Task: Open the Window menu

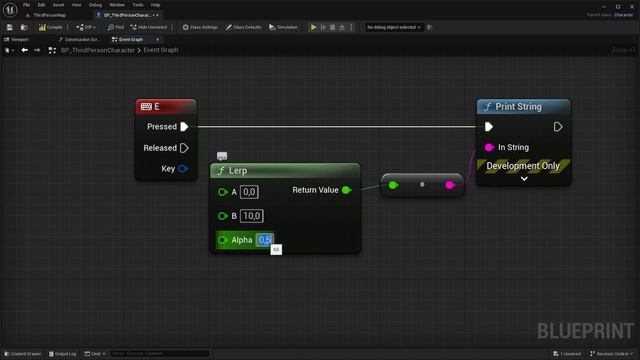Action: coord(117,5)
